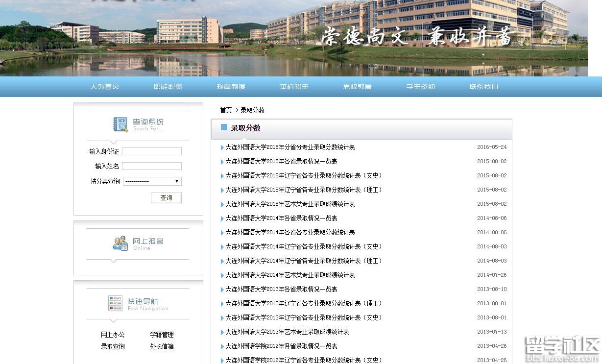Open 联系我们 in the navigation bar
Screen dimensions: 602x364
[x=483, y=87]
